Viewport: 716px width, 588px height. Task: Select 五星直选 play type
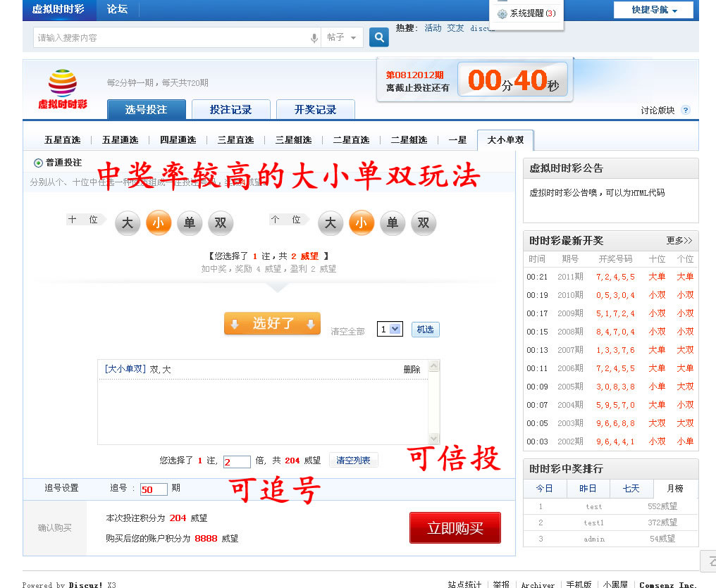coord(62,140)
